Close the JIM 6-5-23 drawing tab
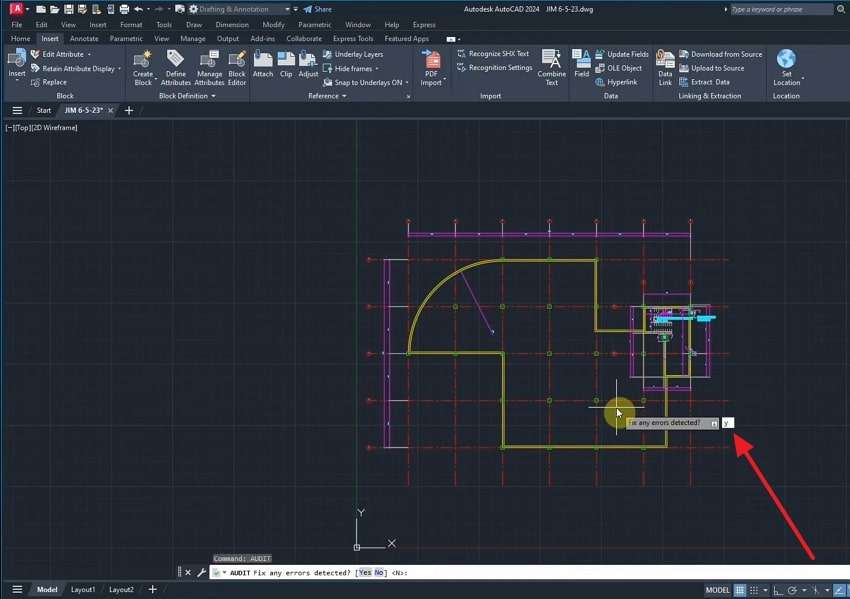 (x=111, y=111)
